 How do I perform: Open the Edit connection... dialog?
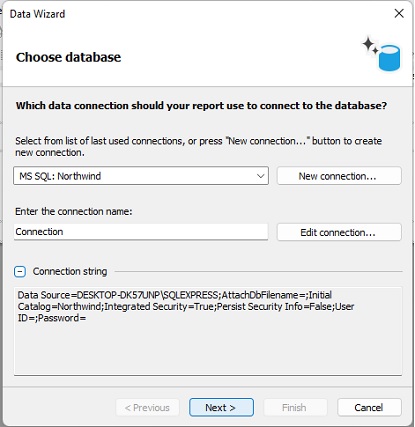coord(339,232)
